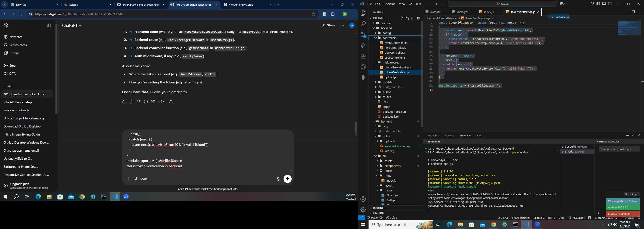
Task: Open Source Control view in activity bar
Action: click(x=363, y=35)
